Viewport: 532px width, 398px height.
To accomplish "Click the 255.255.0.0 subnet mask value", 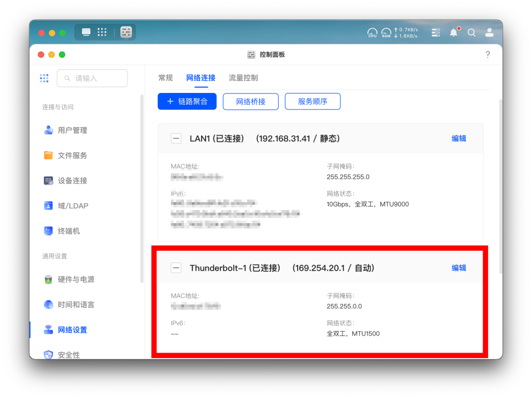I will coord(344,306).
